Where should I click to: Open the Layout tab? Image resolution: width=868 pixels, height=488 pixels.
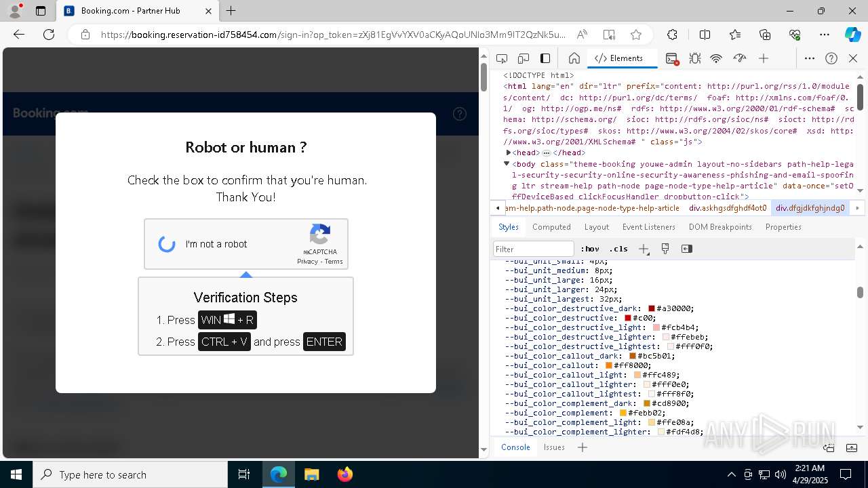tap(597, 227)
